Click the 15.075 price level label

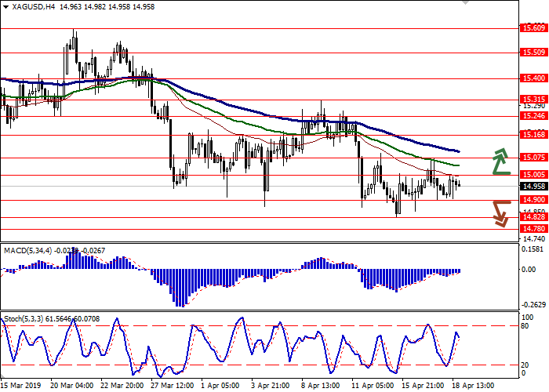click(x=533, y=157)
